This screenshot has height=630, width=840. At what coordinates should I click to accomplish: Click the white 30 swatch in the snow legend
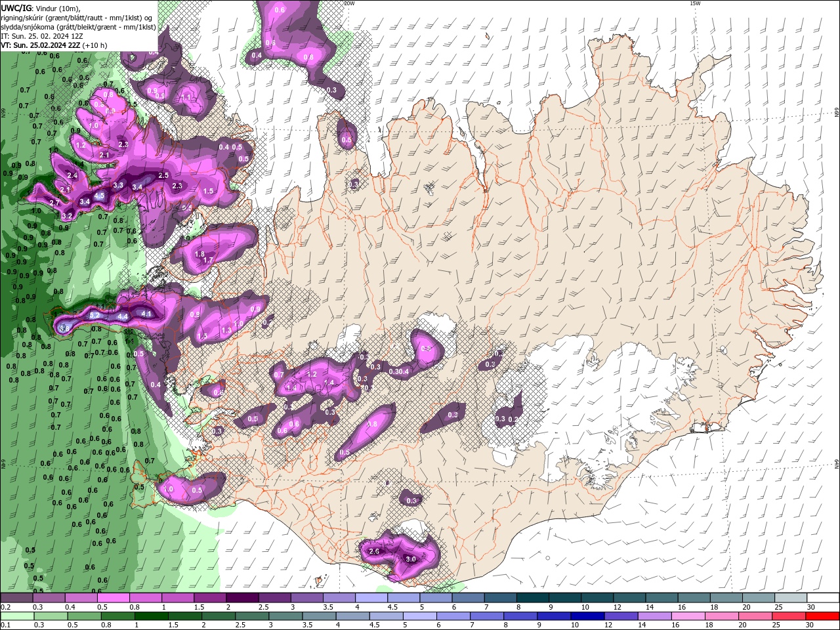point(823,598)
